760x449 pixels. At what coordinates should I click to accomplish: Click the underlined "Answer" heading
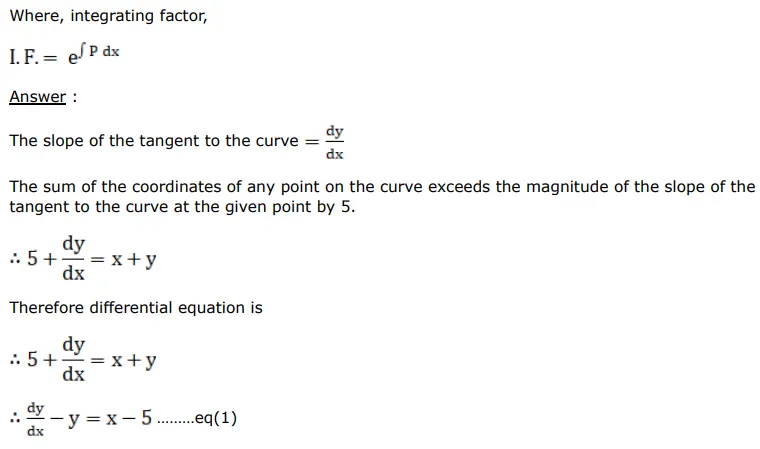click(37, 97)
